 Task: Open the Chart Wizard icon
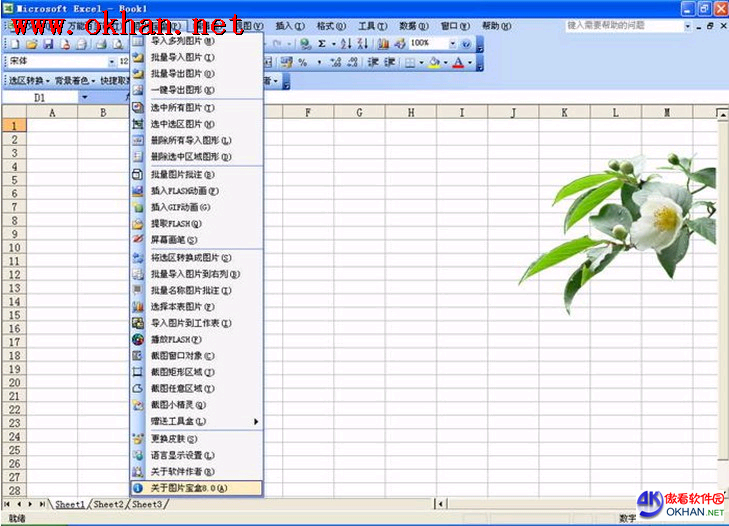click(384, 44)
